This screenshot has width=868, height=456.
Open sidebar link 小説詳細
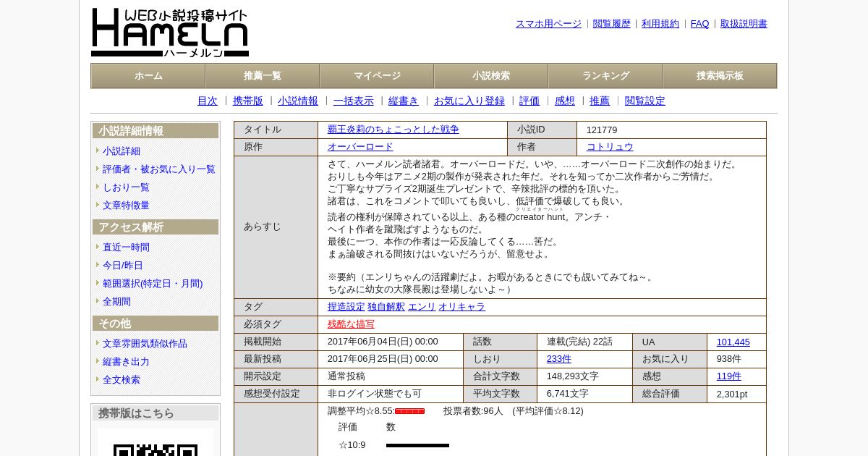[x=122, y=151]
